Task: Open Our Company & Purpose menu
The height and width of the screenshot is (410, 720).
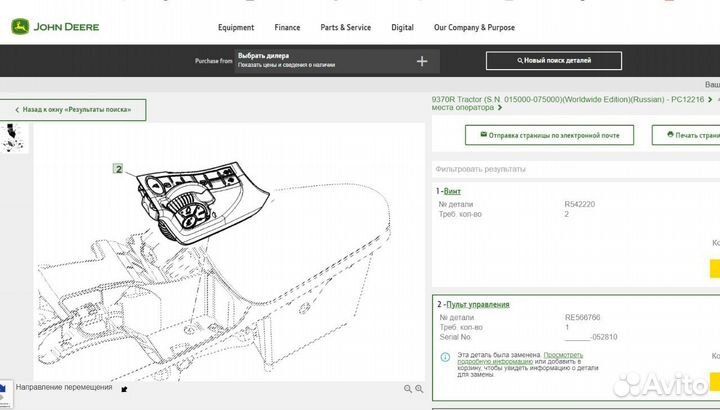Action: (x=474, y=28)
